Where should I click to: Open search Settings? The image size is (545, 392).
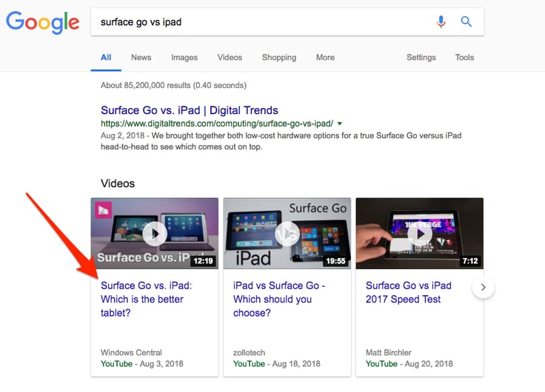(421, 57)
